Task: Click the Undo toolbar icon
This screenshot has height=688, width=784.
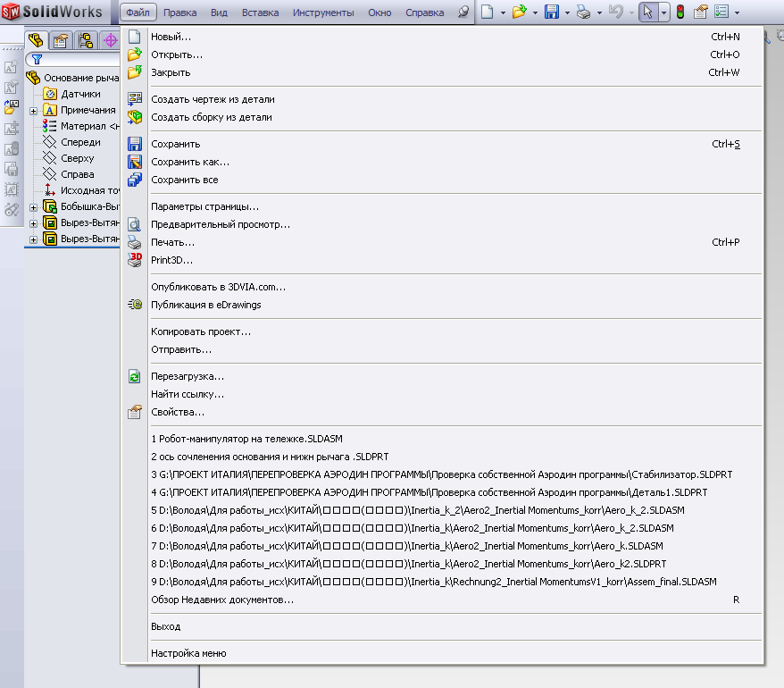Action: [x=615, y=12]
